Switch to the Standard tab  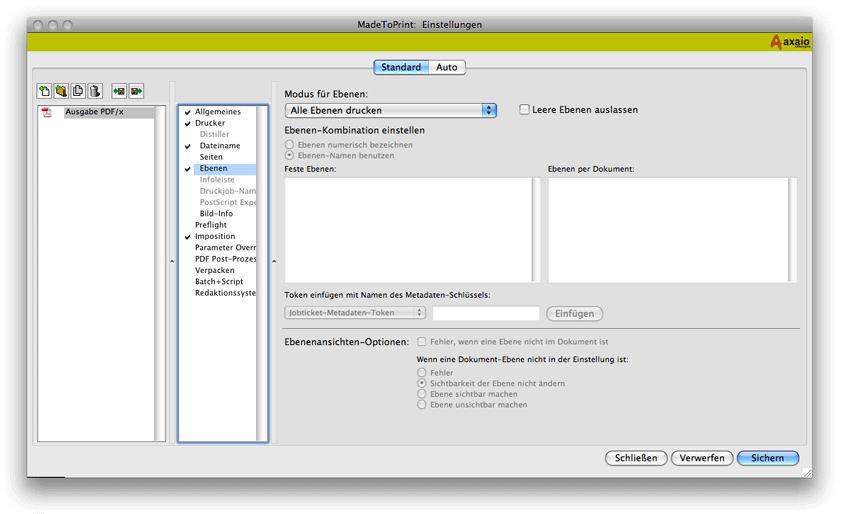(x=401, y=67)
